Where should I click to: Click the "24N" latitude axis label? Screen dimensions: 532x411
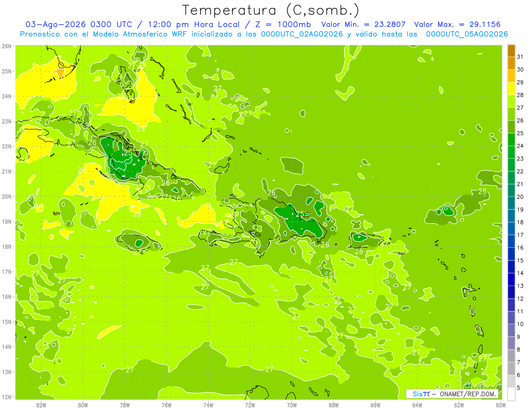pos(7,96)
